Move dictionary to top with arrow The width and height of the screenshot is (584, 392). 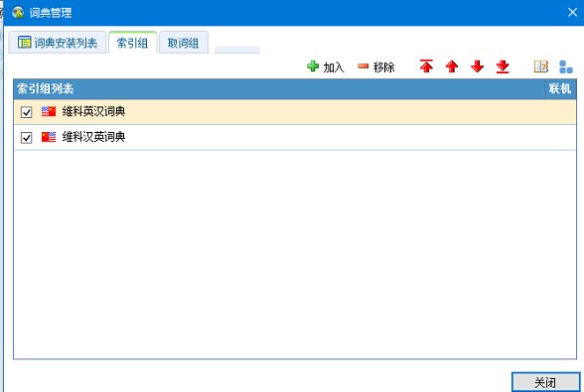click(x=426, y=65)
